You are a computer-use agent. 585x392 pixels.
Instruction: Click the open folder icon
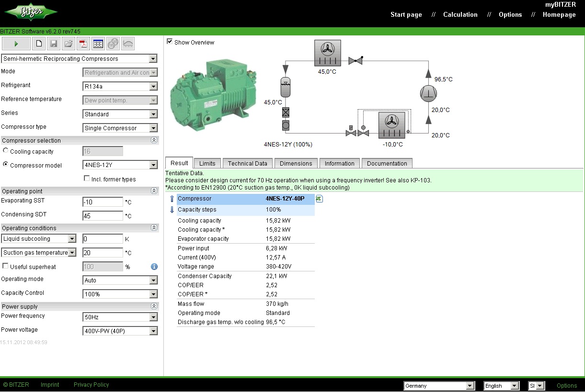pyautogui.click(x=69, y=44)
